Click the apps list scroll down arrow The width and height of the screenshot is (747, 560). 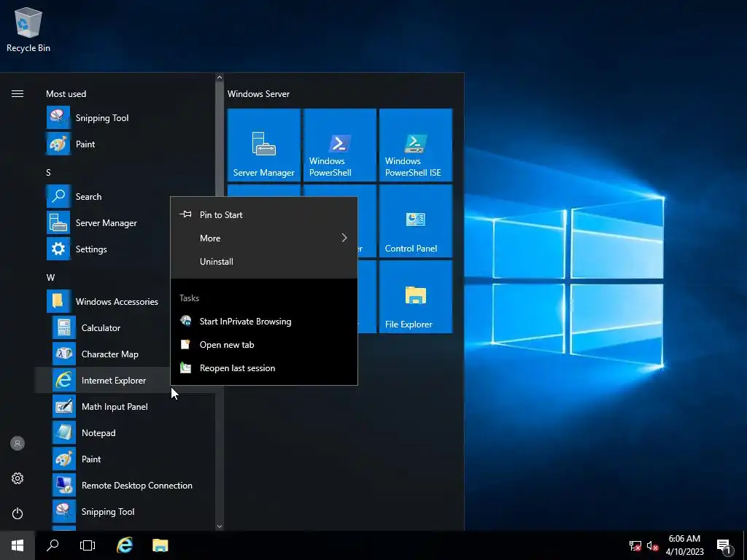219,526
